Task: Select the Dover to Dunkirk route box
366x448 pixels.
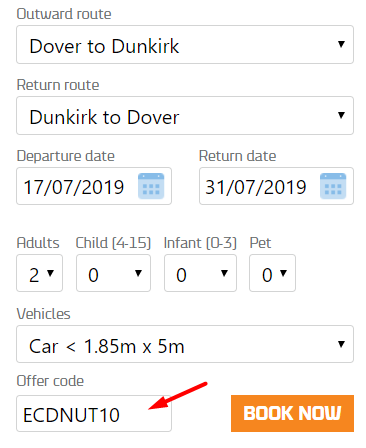Action: point(185,44)
